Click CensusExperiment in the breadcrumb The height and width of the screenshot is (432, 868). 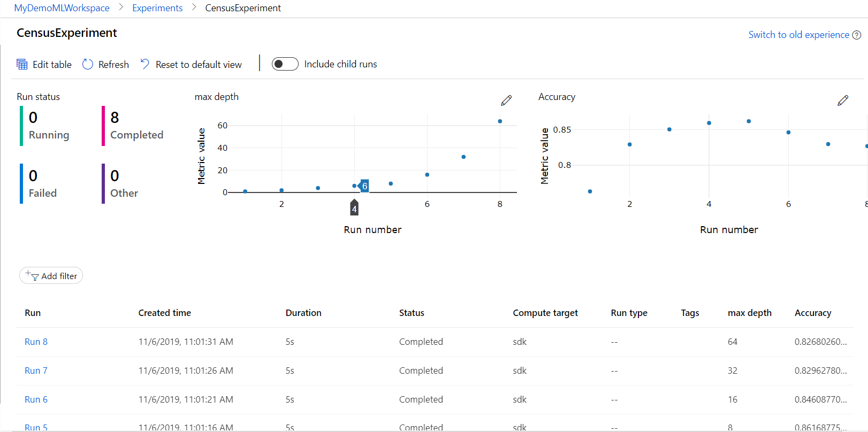click(x=243, y=8)
